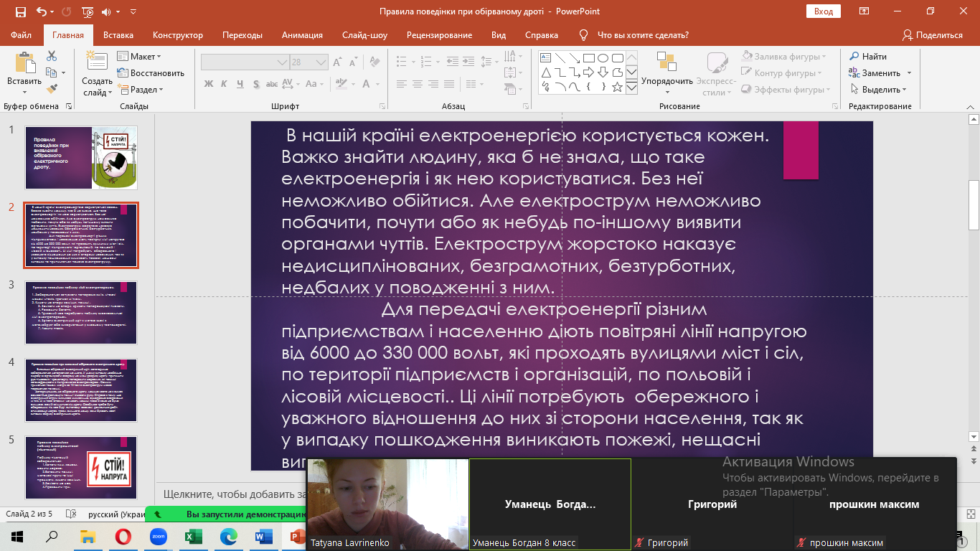
Task: Select slide 1 thumbnail in the slide panel
Action: 81,158
